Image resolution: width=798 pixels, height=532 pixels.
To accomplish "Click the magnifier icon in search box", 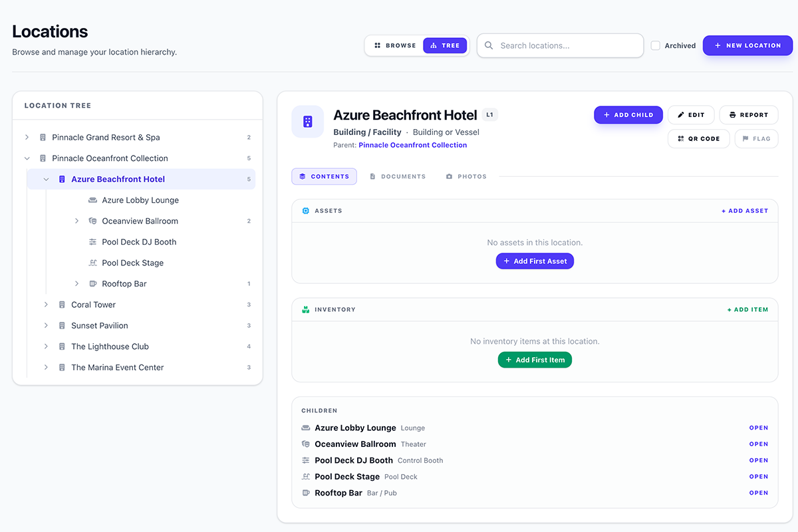I will click(x=489, y=46).
